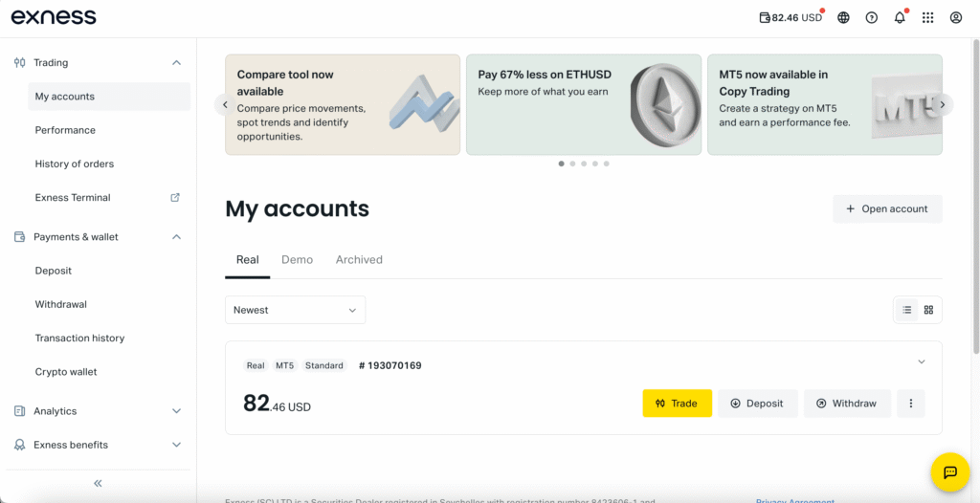Viewport: 980px width, 503px height.
Task: Open the notifications bell
Action: pyautogui.click(x=900, y=17)
